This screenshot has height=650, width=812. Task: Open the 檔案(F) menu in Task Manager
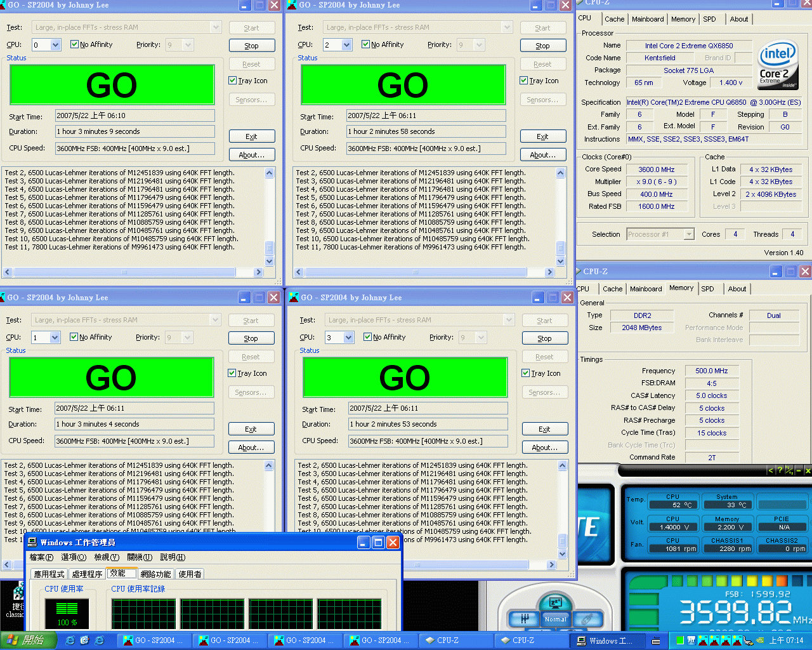tap(41, 557)
